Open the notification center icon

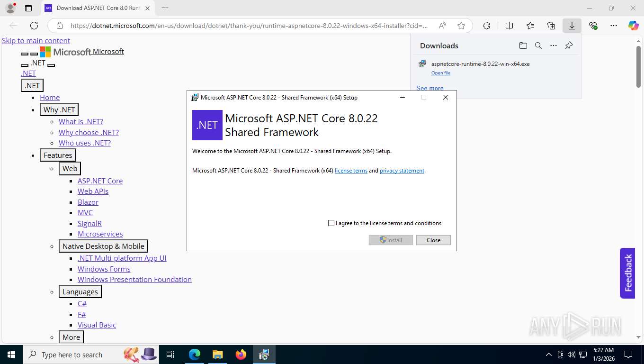point(628,355)
